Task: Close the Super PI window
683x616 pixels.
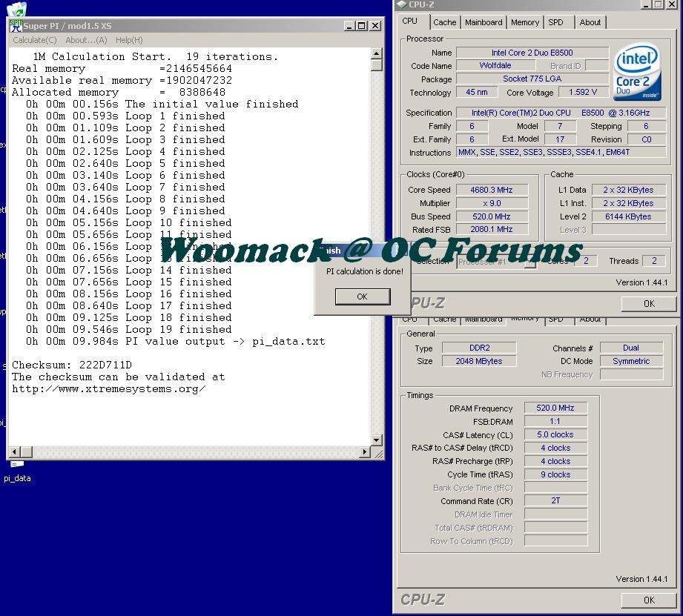Action: [x=375, y=26]
